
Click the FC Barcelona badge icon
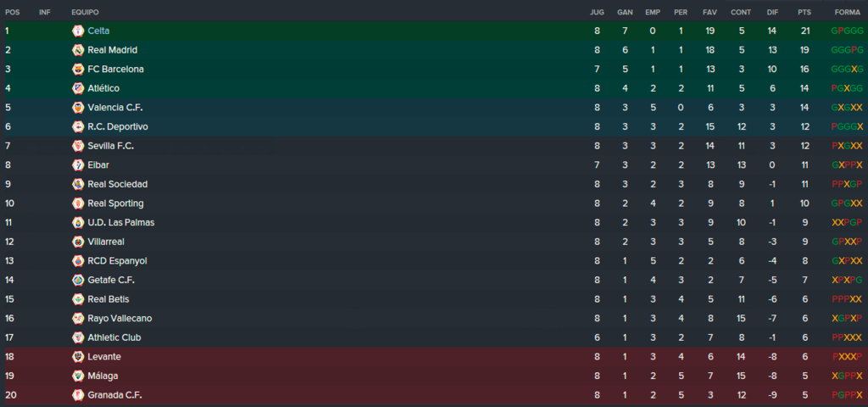[78, 70]
